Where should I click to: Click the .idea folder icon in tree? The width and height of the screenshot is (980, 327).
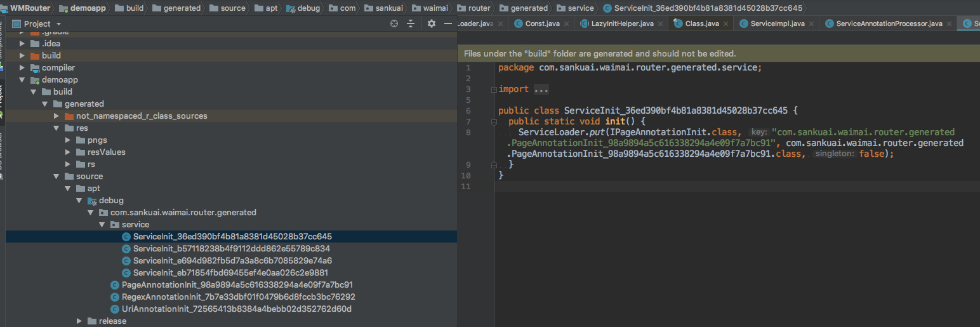(x=35, y=43)
